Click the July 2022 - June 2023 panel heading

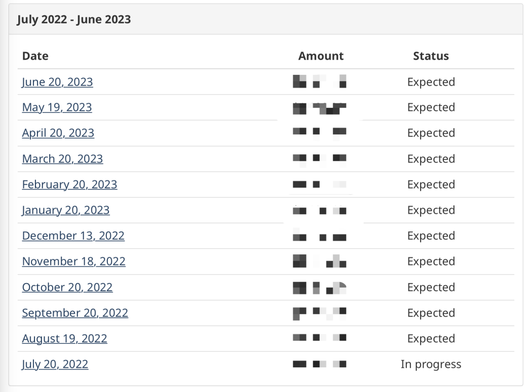tap(74, 20)
